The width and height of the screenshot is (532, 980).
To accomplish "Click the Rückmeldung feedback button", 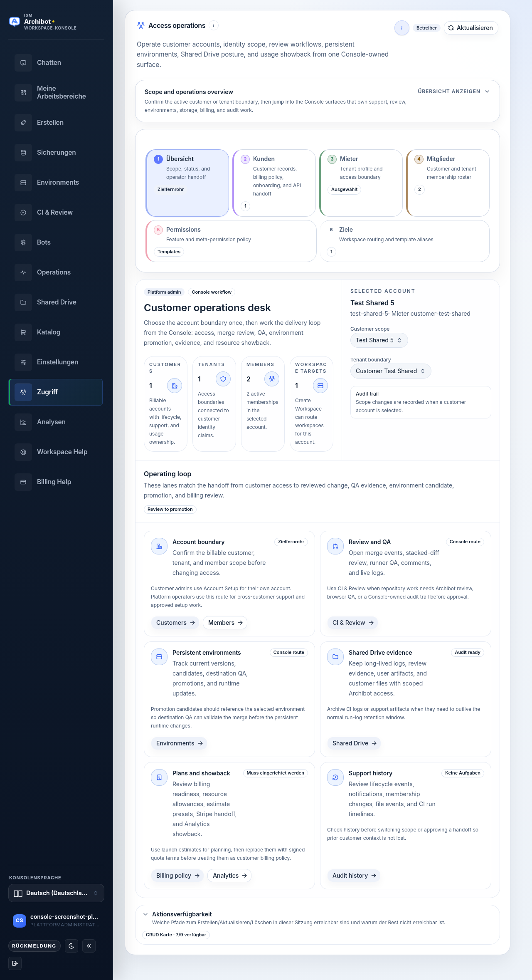I will [34, 946].
